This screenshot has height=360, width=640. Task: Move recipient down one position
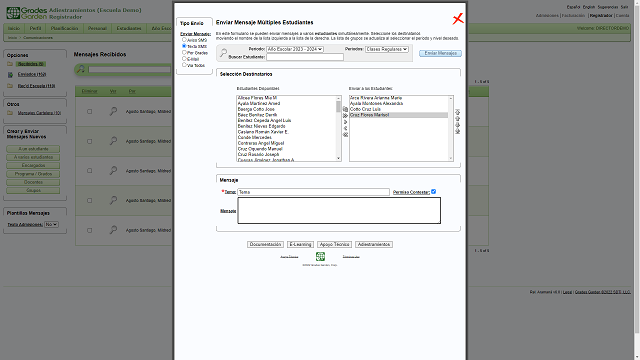click(458, 125)
